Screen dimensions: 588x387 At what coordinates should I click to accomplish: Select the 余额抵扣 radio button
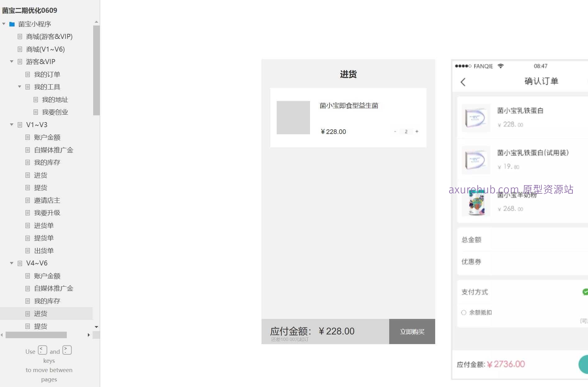click(x=463, y=312)
